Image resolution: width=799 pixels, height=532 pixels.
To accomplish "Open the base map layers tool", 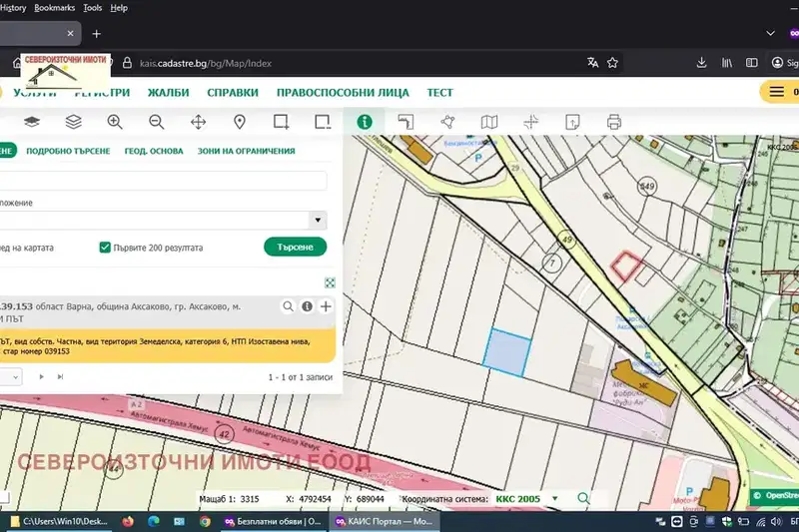I will [x=32, y=122].
